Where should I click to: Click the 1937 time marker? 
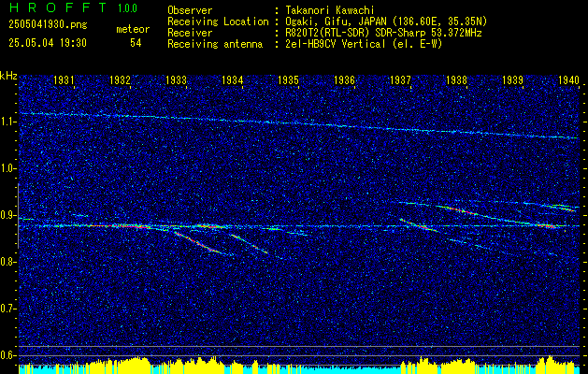(x=400, y=79)
